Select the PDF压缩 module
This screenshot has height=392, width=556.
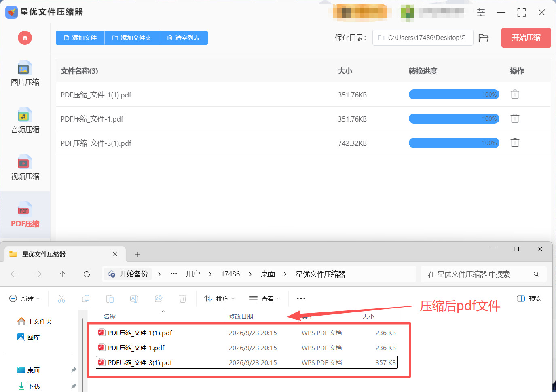point(25,215)
